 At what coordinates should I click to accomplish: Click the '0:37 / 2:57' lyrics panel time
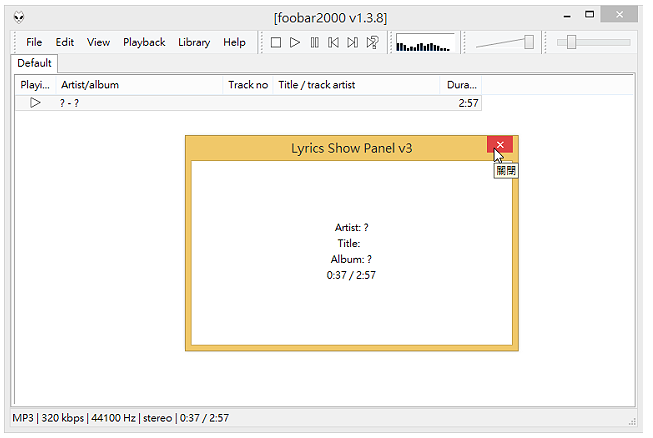click(x=351, y=275)
